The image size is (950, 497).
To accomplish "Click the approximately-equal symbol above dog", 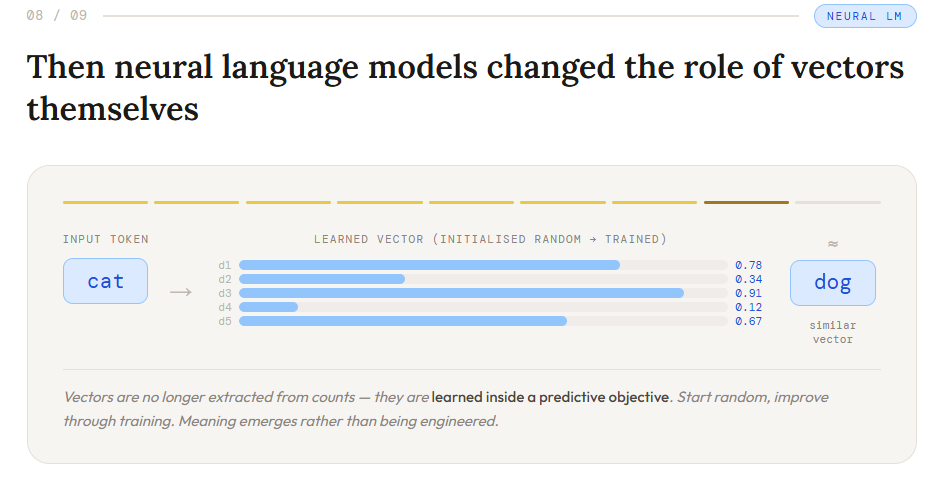I will [x=832, y=244].
